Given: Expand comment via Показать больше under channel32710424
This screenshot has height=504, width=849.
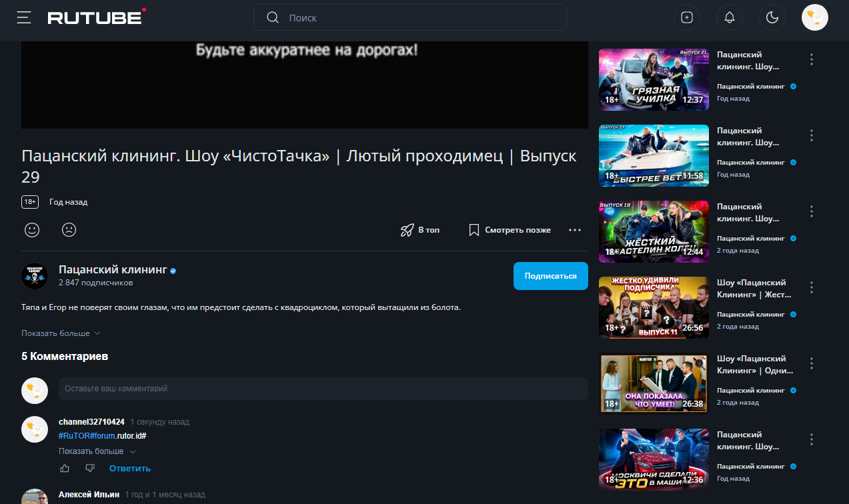Looking at the screenshot, I should [96, 451].
